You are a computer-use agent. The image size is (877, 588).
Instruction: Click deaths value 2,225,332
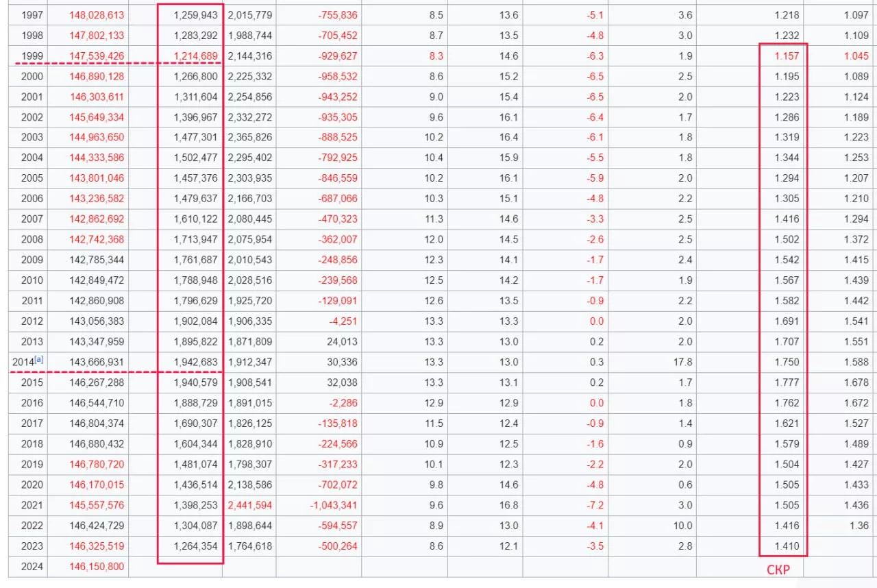pyautogui.click(x=250, y=77)
